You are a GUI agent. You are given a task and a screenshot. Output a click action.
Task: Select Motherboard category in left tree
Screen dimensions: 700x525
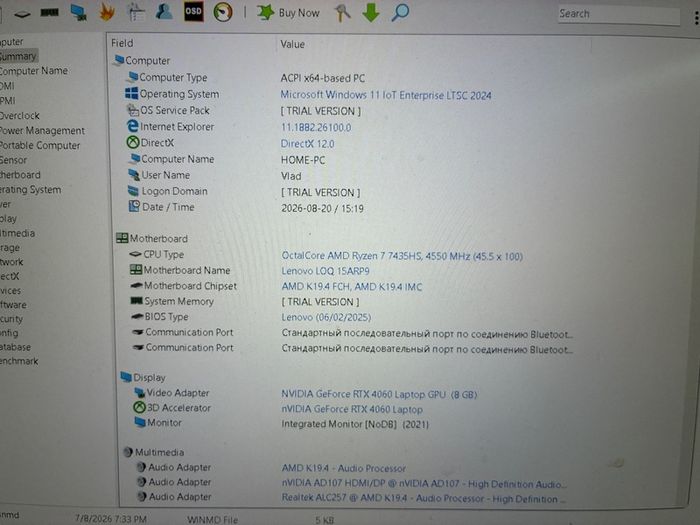click(x=20, y=175)
